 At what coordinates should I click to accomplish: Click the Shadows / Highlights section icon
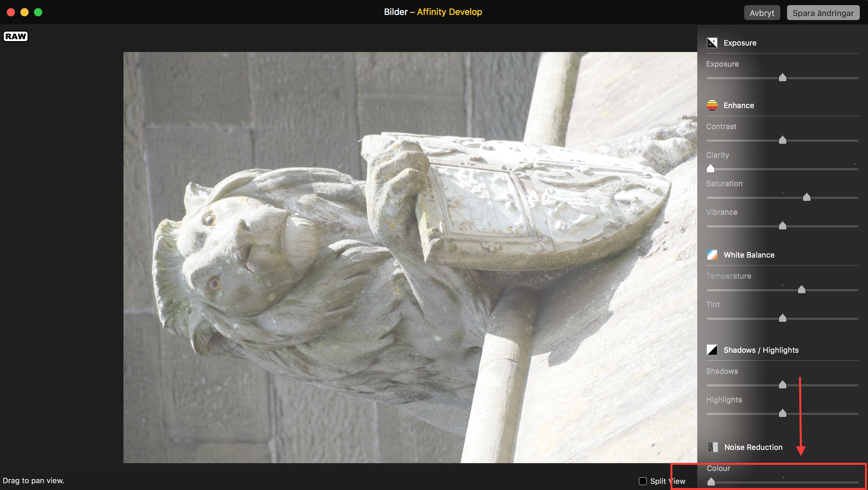click(712, 350)
